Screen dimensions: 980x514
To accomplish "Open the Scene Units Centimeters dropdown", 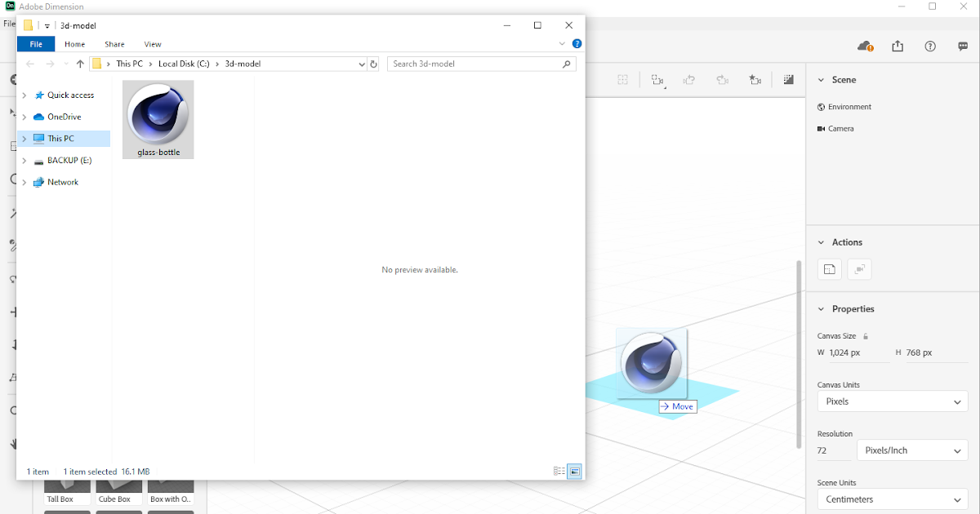I will 893,499.
